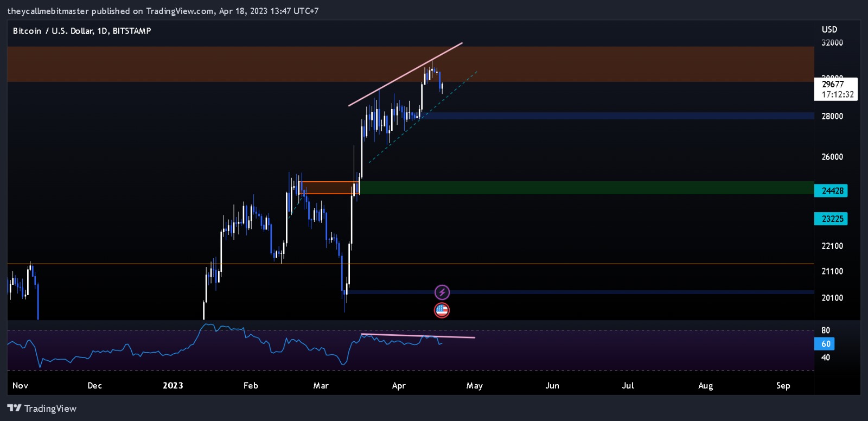Click the Dec label on the time axis
This screenshot has height=421, width=868.
coord(95,386)
